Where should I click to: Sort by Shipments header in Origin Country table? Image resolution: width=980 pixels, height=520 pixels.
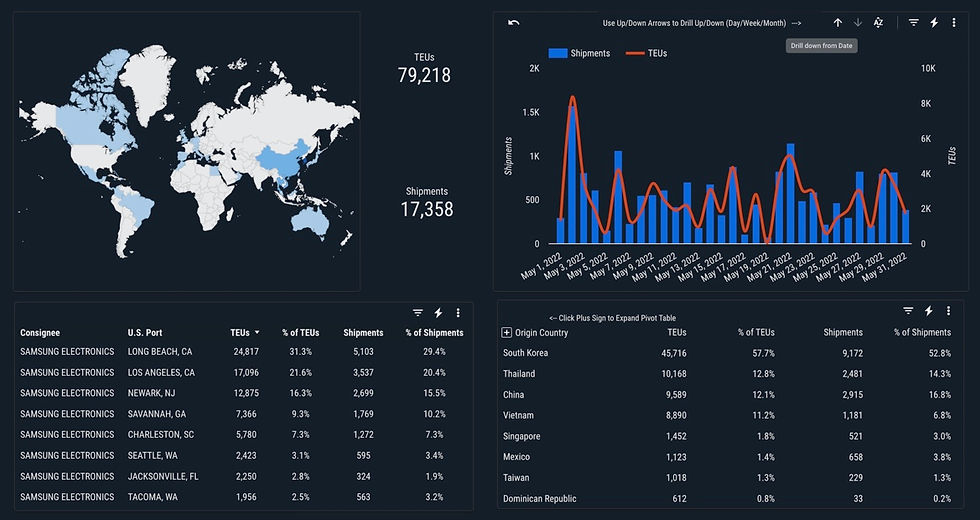tap(843, 332)
